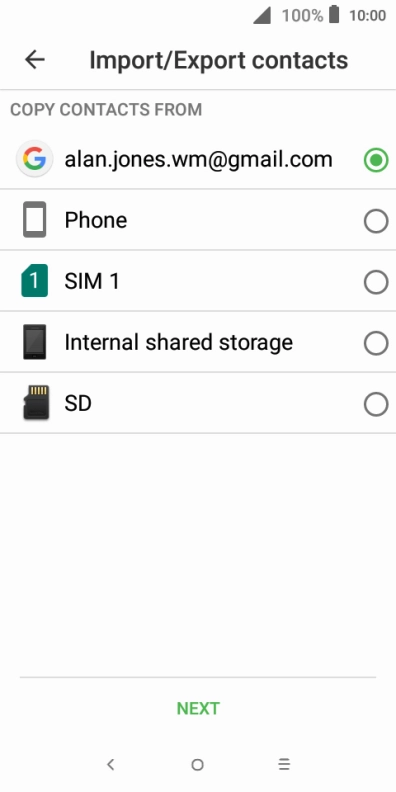Viewport: 396px width, 792px height.
Task: Tap the Android home circle button
Action: click(197, 765)
